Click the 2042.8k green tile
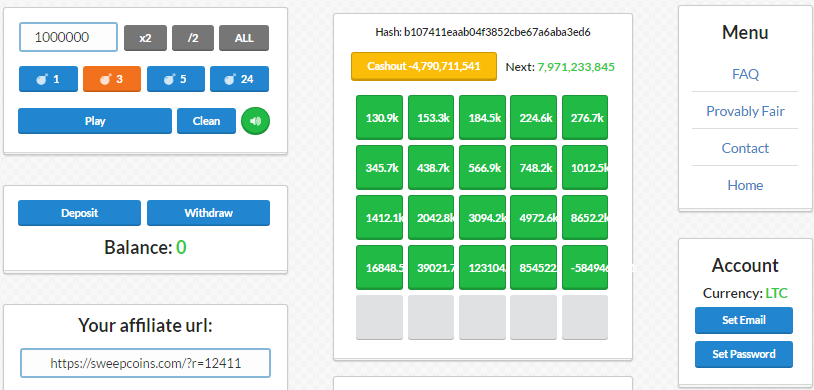This screenshot has width=814, height=390. 431,218
